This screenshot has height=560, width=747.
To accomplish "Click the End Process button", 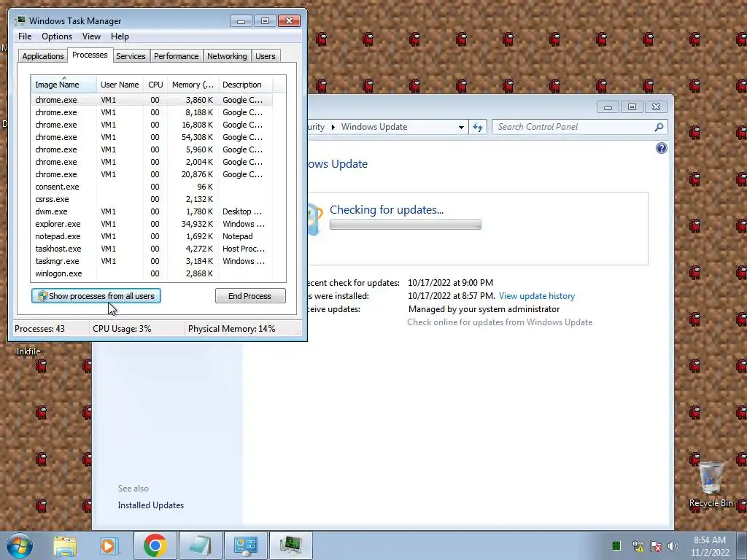I will point(250,296).
